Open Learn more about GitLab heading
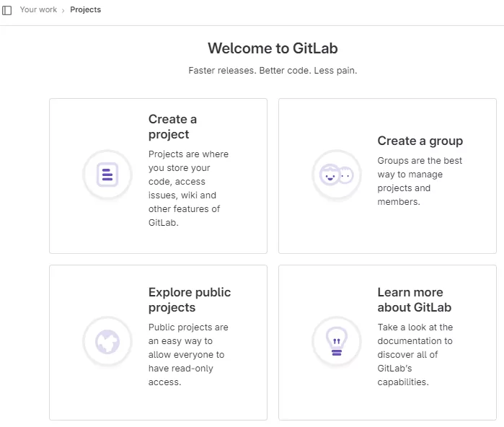Screen dimensions: 504x427 414,300
